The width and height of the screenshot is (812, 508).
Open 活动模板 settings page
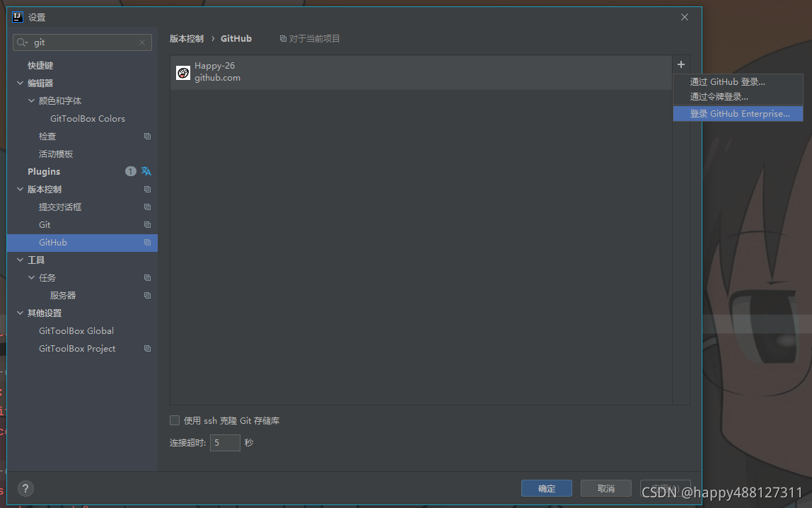(x=56, y=154)
